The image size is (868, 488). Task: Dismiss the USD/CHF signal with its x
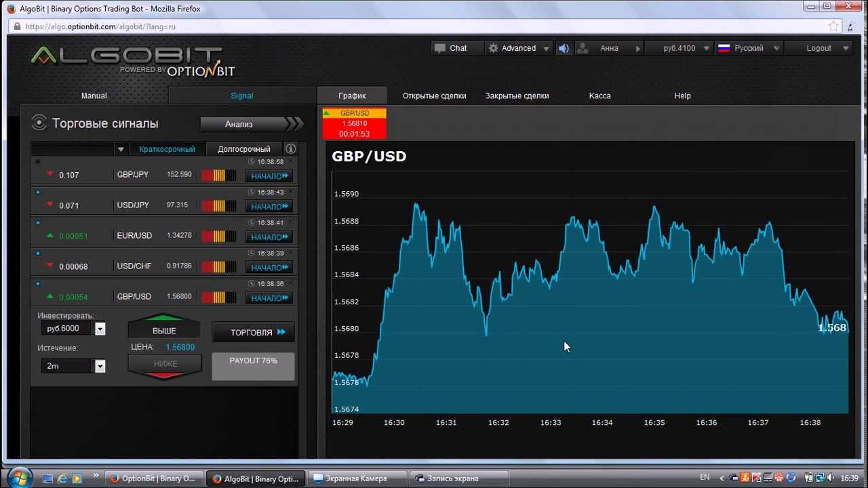tap(292, 252)
